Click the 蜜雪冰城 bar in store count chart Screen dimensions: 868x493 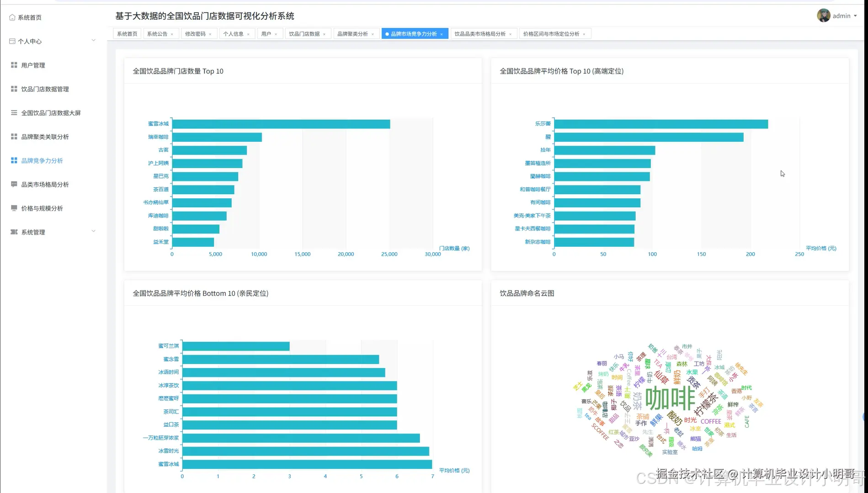coord(281,124)
